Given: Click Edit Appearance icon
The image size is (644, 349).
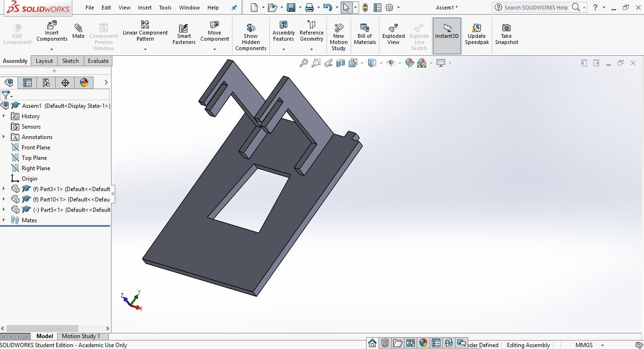Looking at the screenshot, I should 410,63.
